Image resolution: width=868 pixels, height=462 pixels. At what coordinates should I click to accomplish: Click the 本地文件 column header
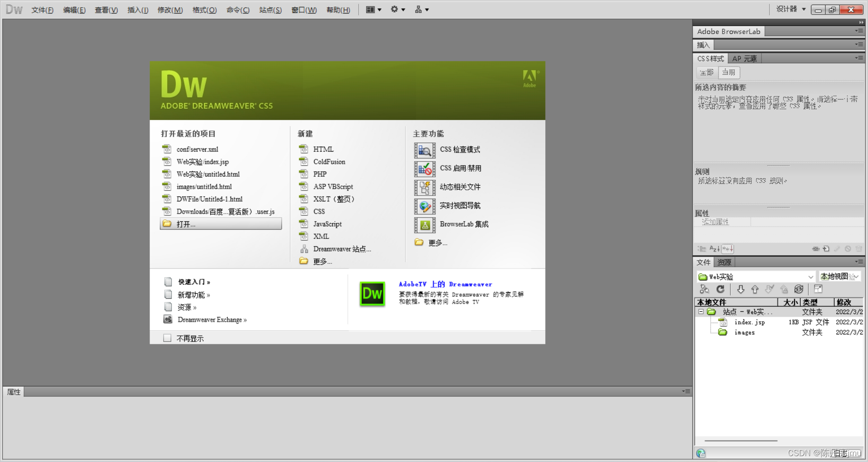[736, 302]
